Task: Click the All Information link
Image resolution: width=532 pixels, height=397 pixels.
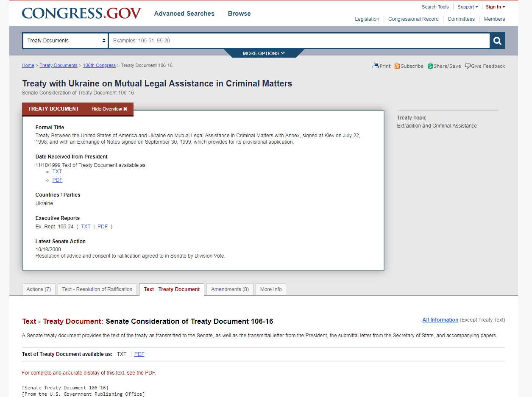Action: tap(440, 320)
